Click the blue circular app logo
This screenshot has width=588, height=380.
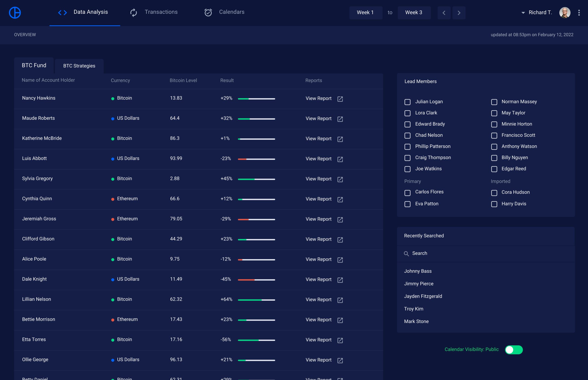pos(15,13)
